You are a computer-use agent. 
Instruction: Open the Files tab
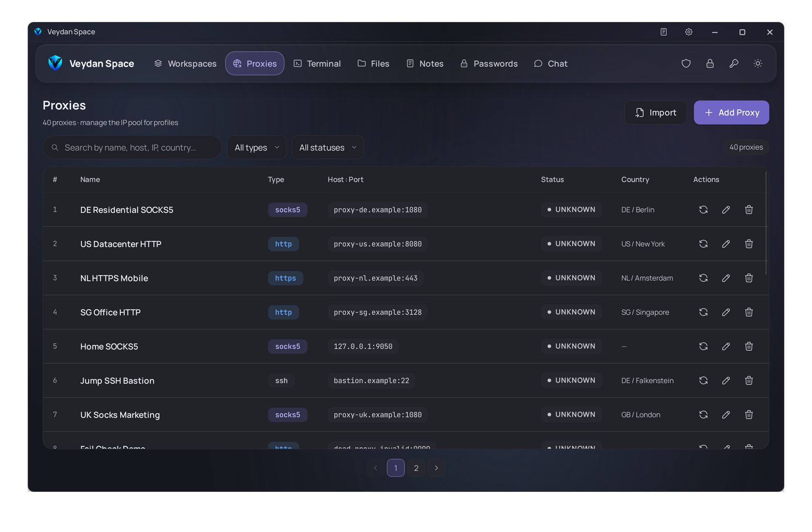[374, 64]
